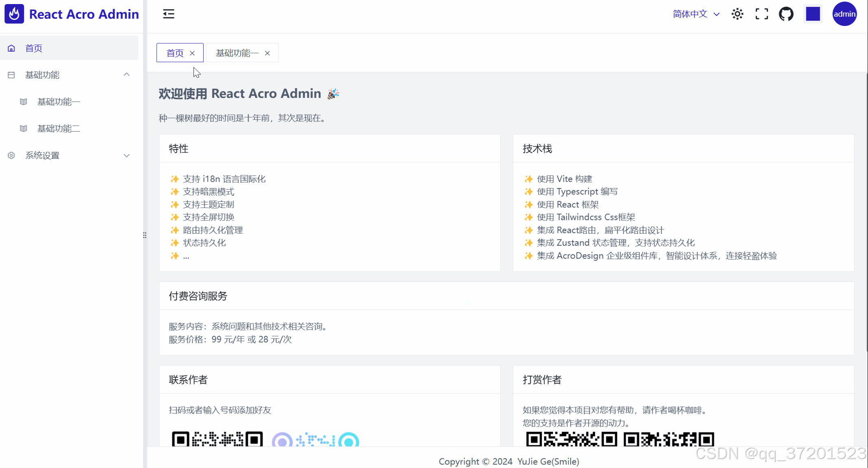868x468 pixels.
Task: Expand the 系统设置 sidebar group
Action: (126, 155)
